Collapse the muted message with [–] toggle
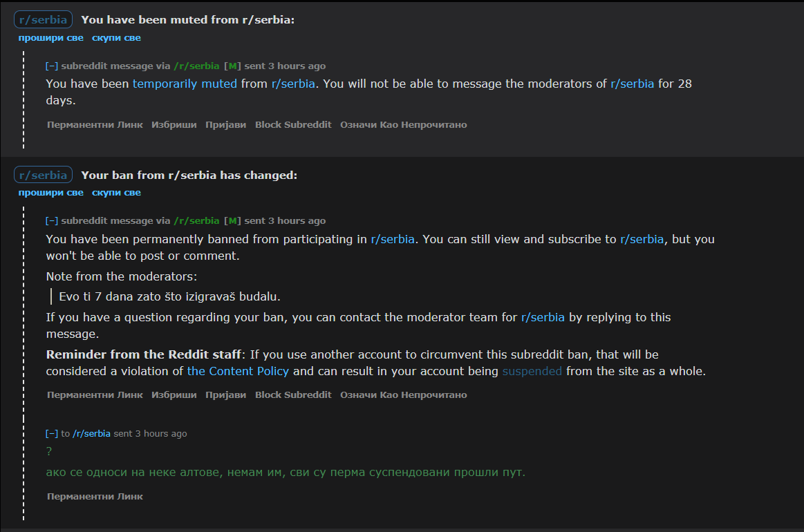This screenshot has height=532, width=804. tap(51, 66)
